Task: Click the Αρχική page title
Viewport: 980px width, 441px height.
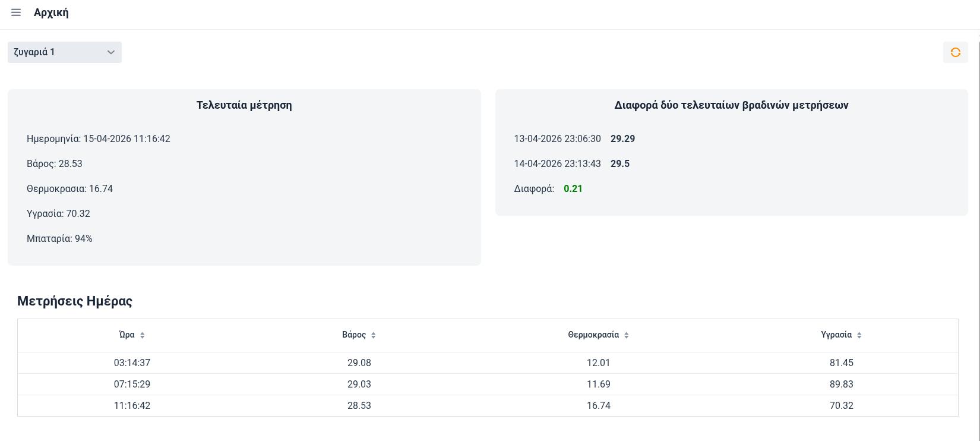Action: click(51, 12)
